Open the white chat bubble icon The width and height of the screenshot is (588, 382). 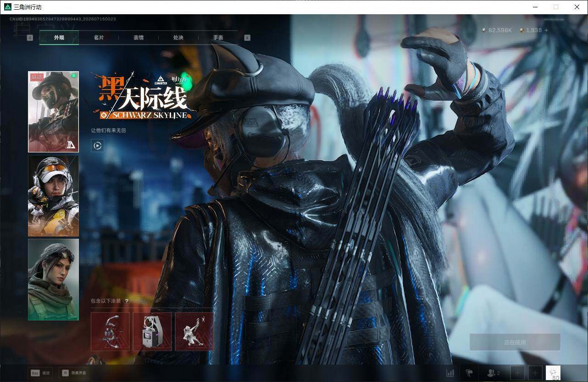pyautogui.click(x=553, y=373)
